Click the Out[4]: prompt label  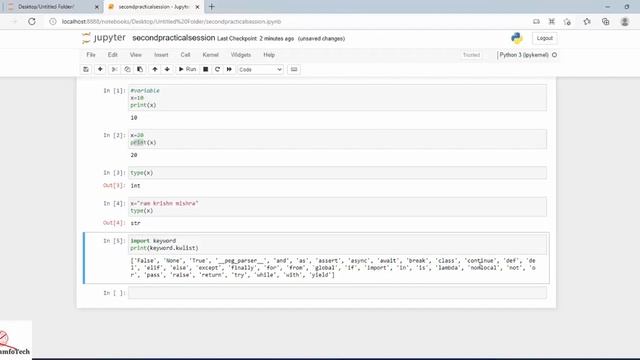[114, 223]
